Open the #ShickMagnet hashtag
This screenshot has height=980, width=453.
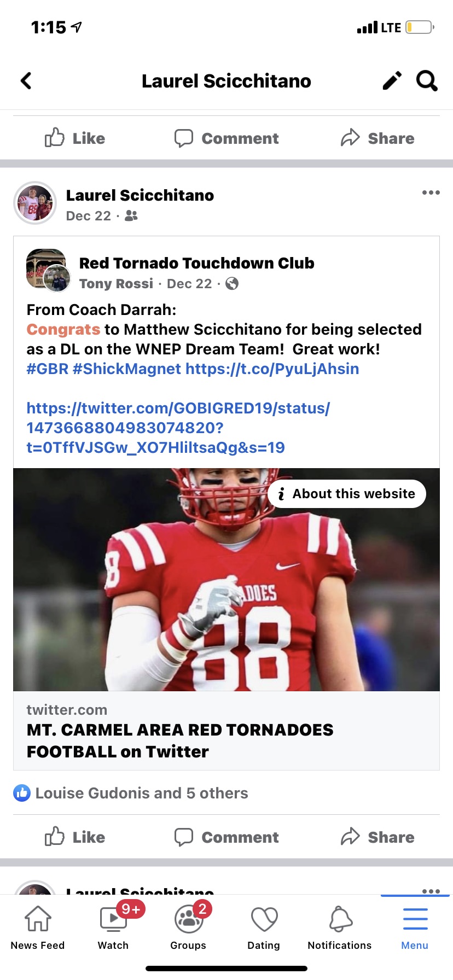(126, 369)
